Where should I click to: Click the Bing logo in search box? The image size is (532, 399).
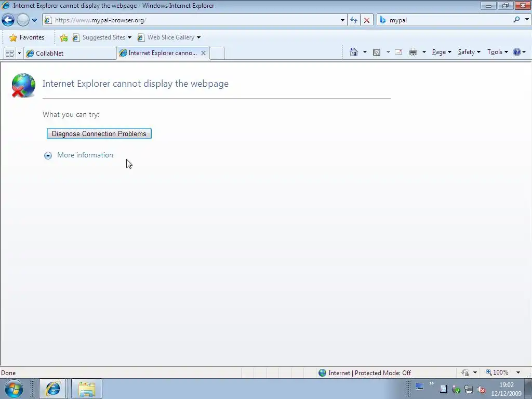[x=383, y=20]
